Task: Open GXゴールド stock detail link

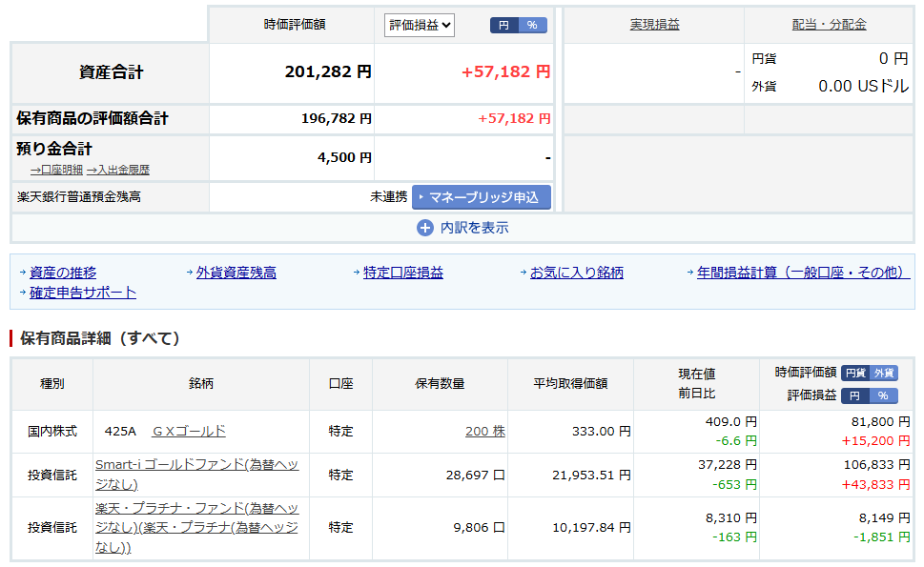Action: (189, 431)
